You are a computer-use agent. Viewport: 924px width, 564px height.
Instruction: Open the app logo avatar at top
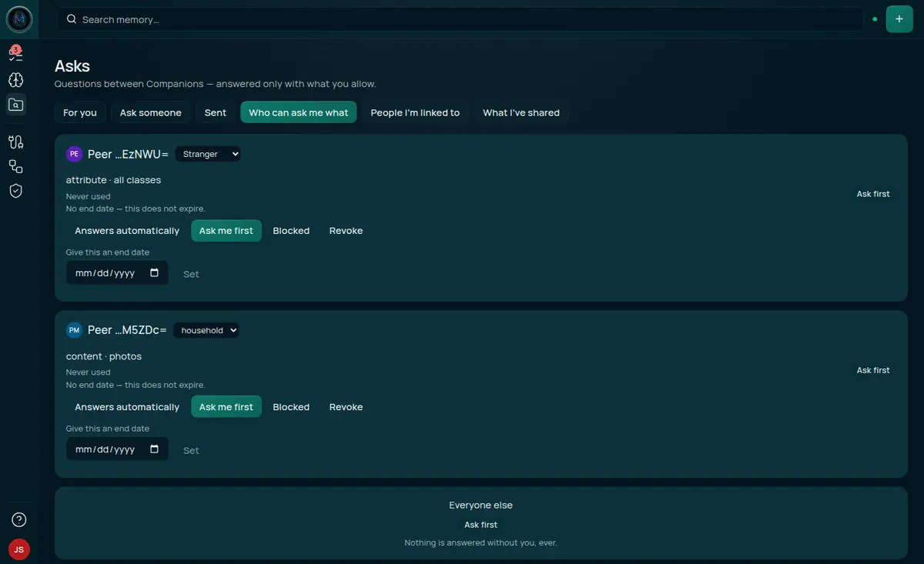pyautogui.click(x=19, y=19)
